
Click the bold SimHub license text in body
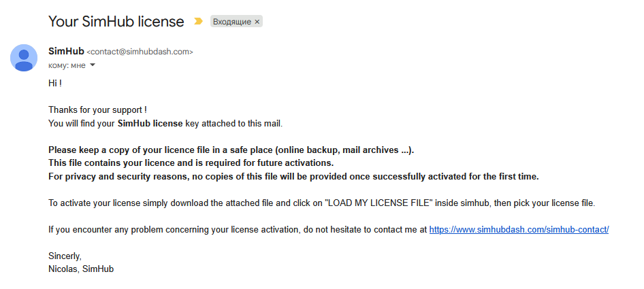[x=150, y=124]
